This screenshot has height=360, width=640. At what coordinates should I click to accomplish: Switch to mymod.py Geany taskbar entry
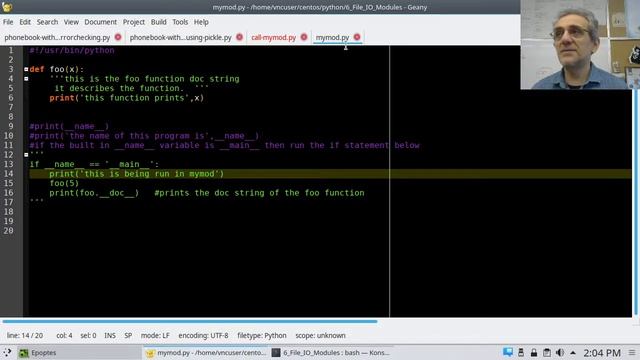pyautogui.click(x=206, y=353)
